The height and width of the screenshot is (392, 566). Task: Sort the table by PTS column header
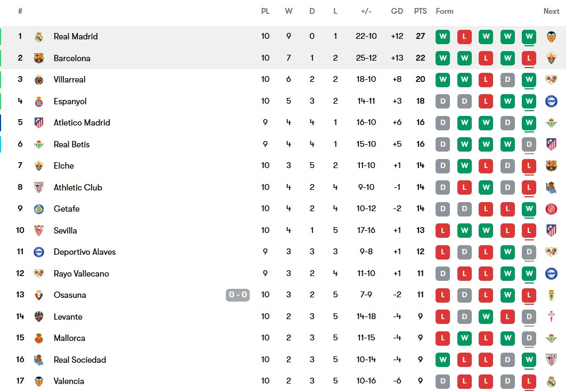pos(420,11)
